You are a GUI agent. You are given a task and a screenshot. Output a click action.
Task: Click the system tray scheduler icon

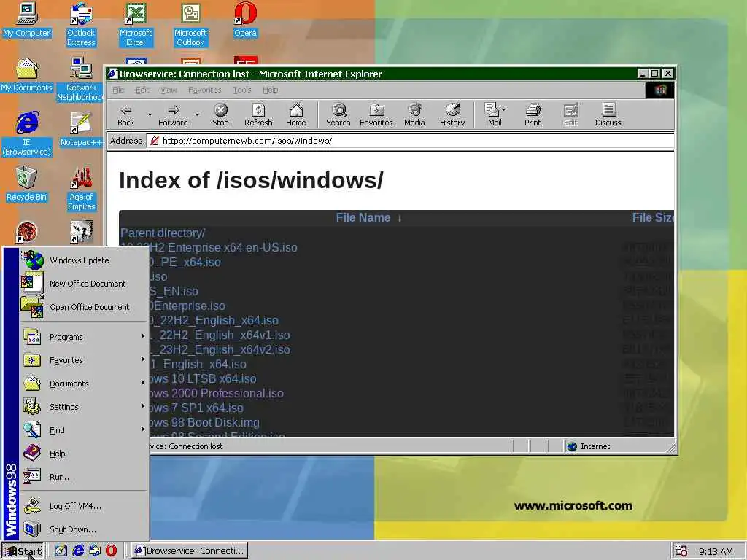click(681, 551)
